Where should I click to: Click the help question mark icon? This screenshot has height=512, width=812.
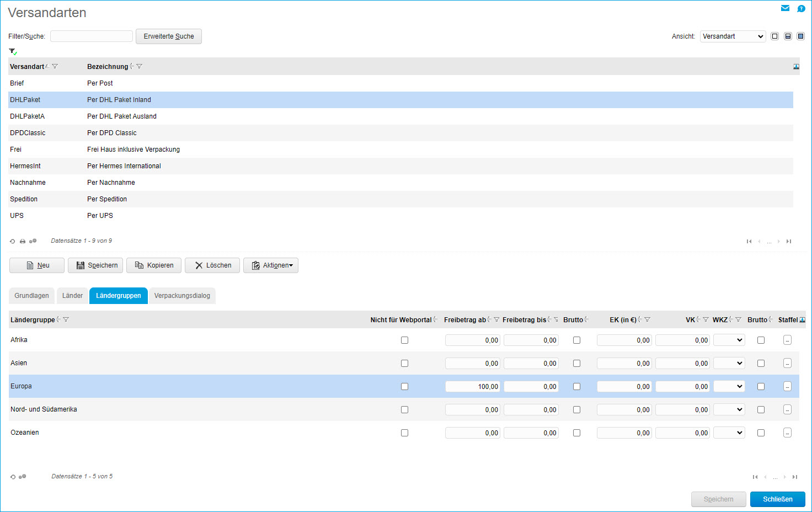[x=801, y=8]
